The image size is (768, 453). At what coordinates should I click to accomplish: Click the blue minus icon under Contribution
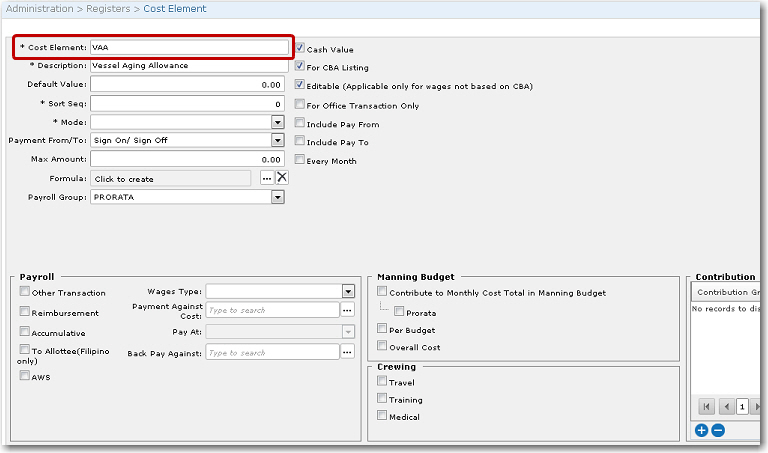point(717,430)
